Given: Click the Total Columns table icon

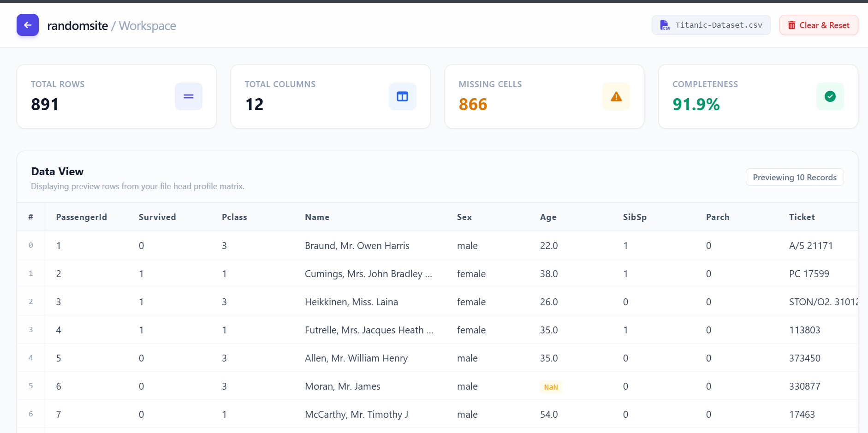Looking at the screenshot, I should coord(403,96).
